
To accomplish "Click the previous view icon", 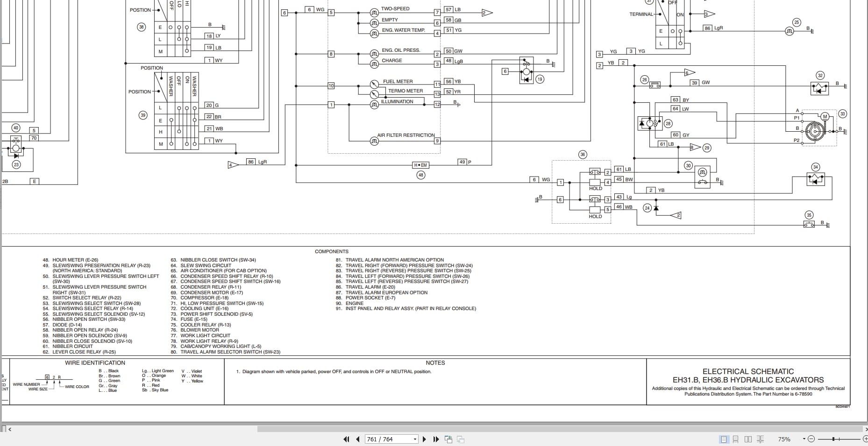I will click(x=448, y=439).
